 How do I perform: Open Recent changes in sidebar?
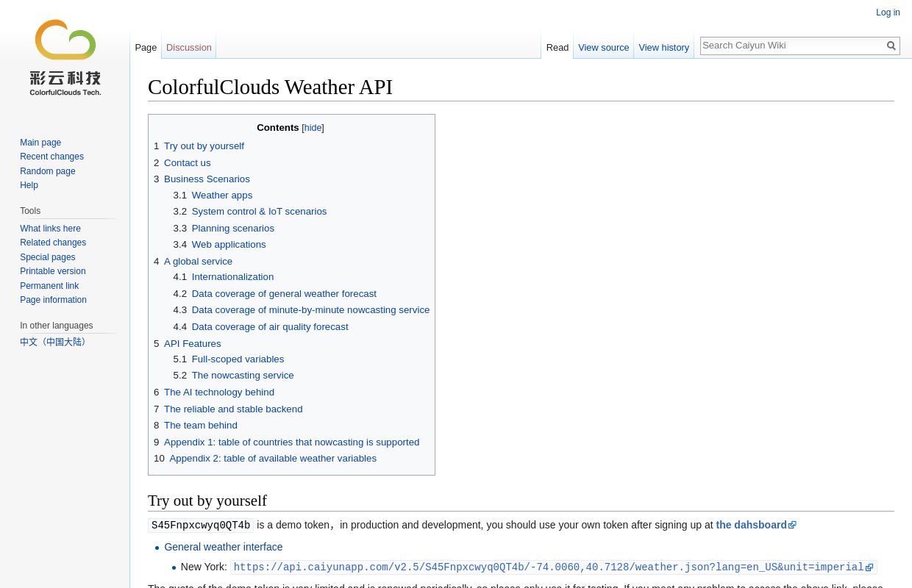51,157
